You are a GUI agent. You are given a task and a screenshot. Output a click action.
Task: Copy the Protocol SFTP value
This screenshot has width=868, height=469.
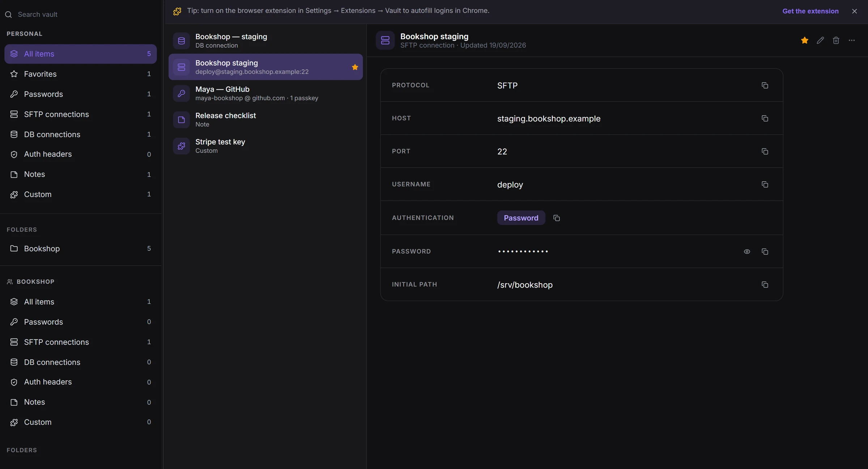coord(765,85)
